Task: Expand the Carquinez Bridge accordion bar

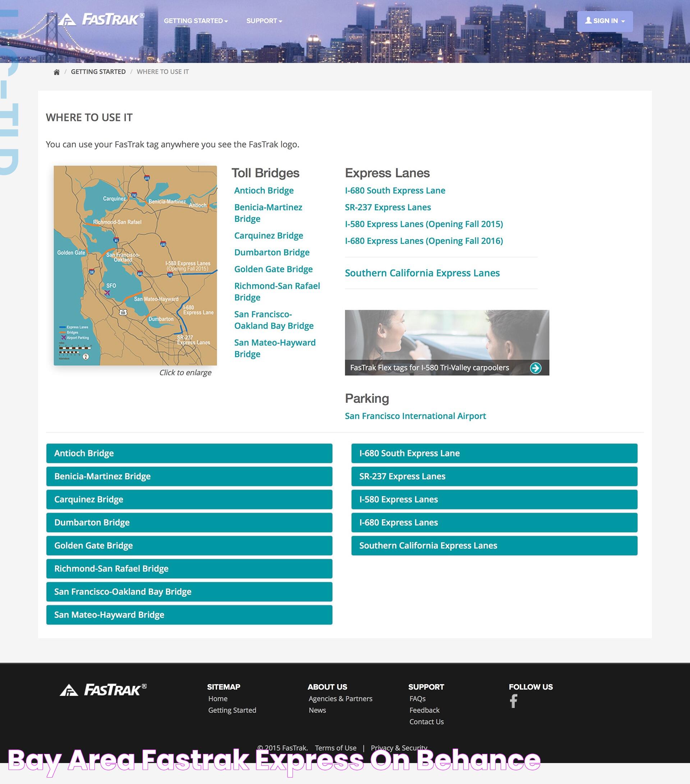Action: (x=189, y=500)
